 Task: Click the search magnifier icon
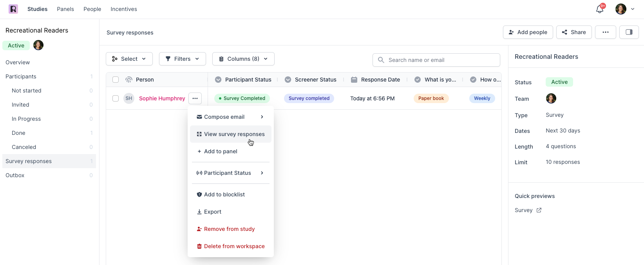click(381, 60)
